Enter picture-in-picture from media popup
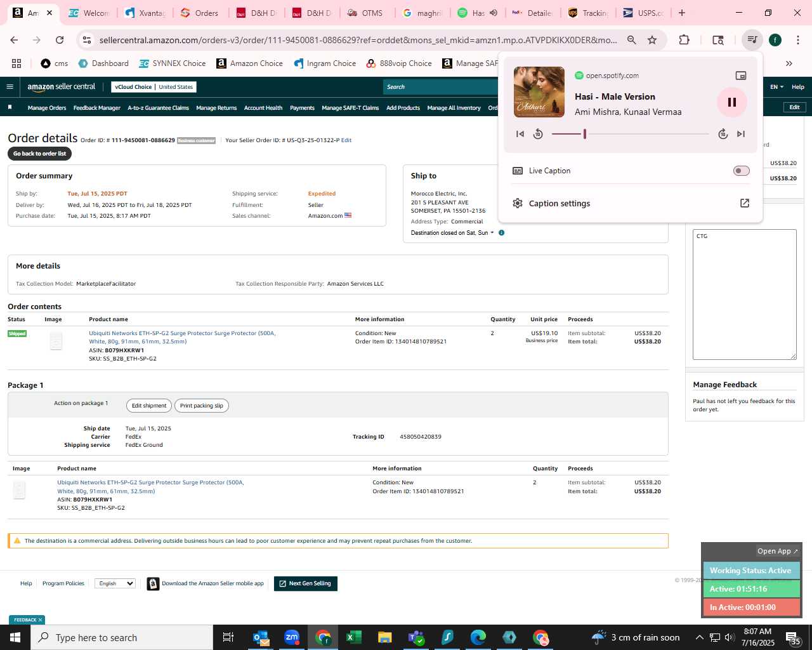The height and width of the screenshot is (650, 812). pyautogui.click(x=740, y=76)
